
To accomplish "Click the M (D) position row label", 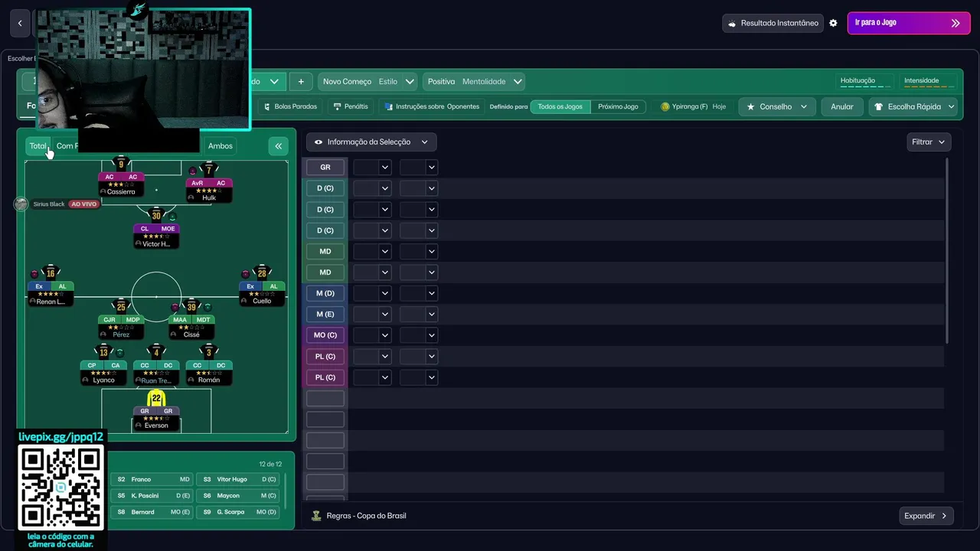I will pyautogui.click(x=325, y=293).
